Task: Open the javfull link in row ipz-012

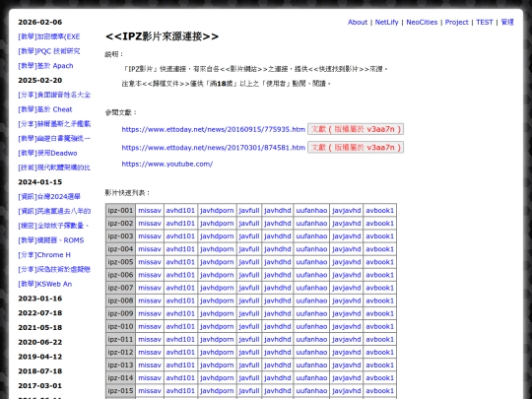Action: [249, 352]
